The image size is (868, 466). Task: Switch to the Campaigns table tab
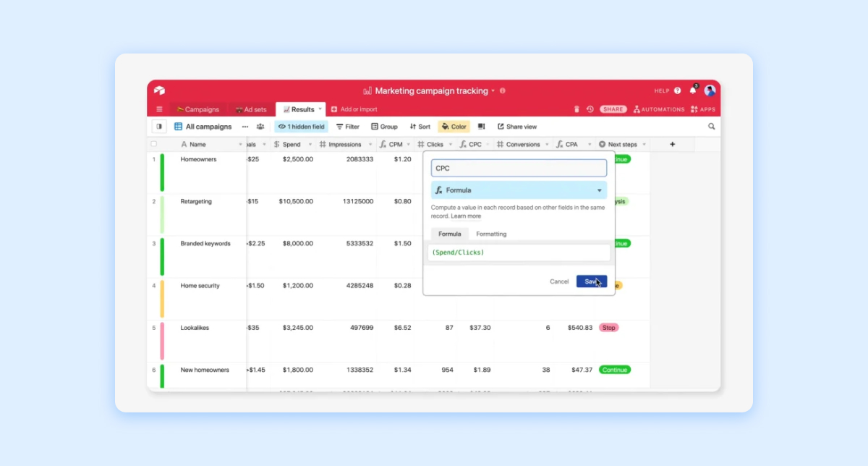pos(197,110)
